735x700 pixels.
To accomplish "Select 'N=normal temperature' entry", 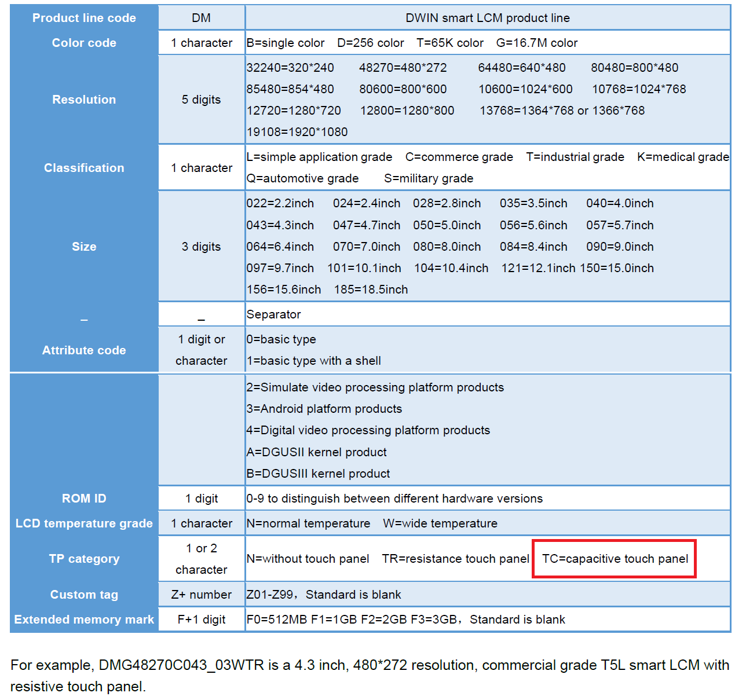I will coord(309,523).
